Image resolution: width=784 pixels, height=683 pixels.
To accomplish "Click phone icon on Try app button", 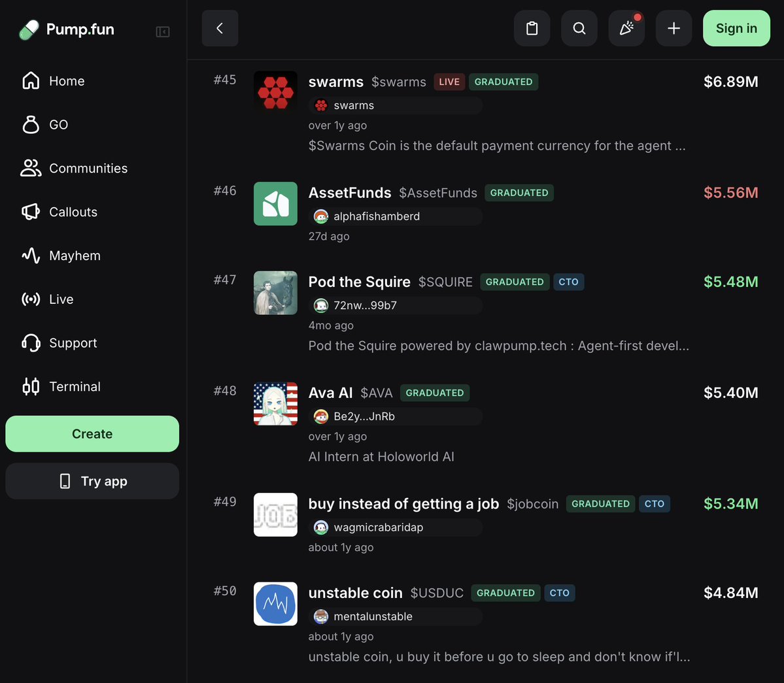I will point(65,481).
